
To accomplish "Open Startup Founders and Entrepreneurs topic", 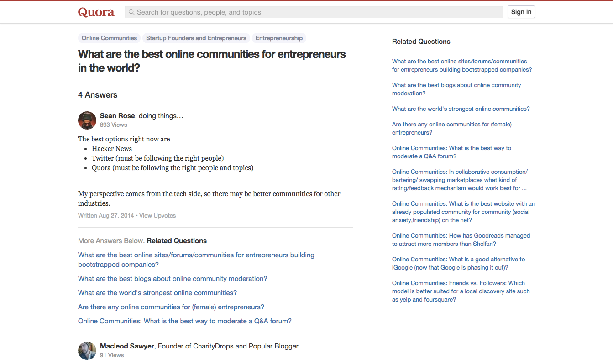I will [196, 38].
